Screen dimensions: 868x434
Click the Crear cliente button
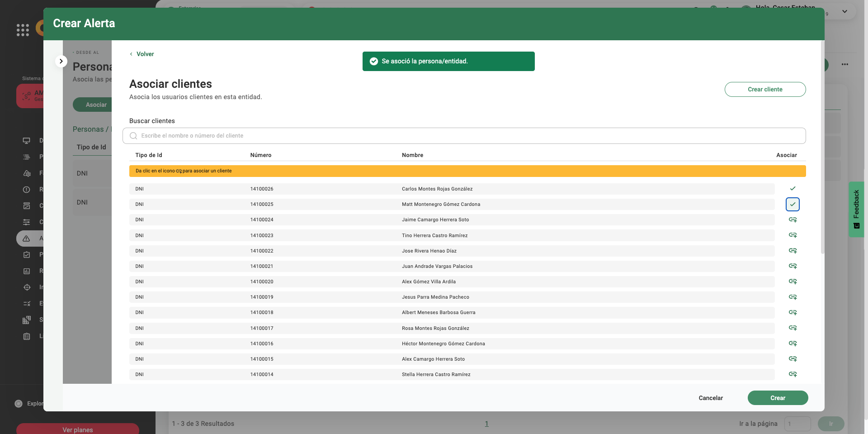[765, 89]
